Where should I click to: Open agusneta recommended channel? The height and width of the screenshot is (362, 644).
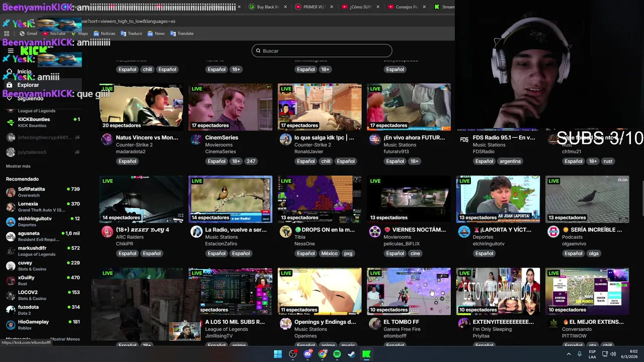coord(43,236)
